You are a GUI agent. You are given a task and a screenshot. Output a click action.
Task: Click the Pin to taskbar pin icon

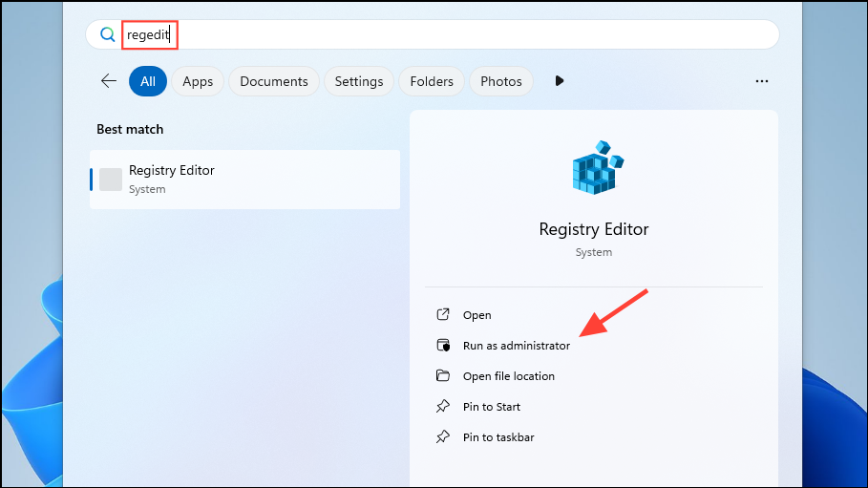point(443,437)
